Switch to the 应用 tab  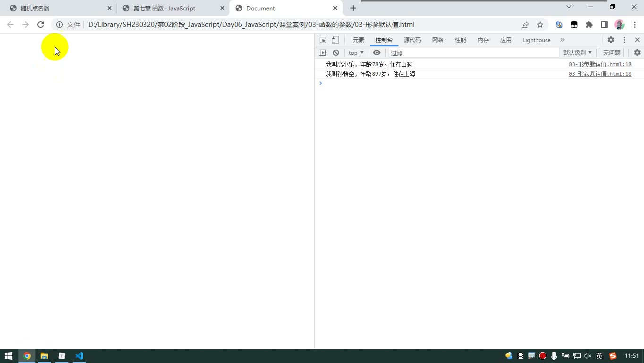coord(506,40)
